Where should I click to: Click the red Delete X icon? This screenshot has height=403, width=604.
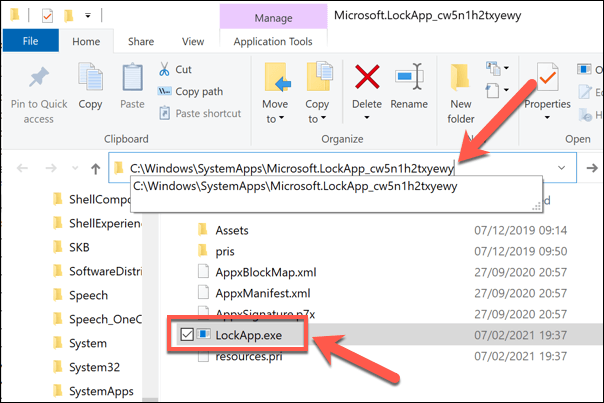367,77
